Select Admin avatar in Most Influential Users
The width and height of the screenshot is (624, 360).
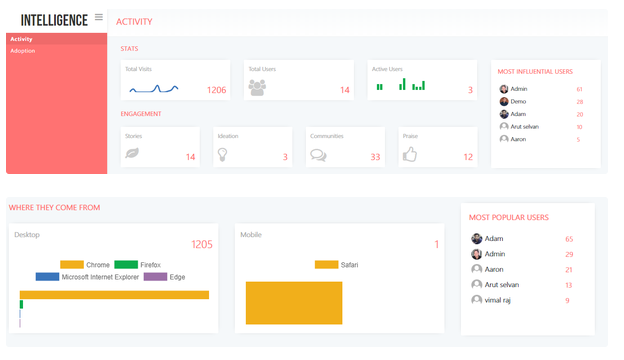[504, 89]
